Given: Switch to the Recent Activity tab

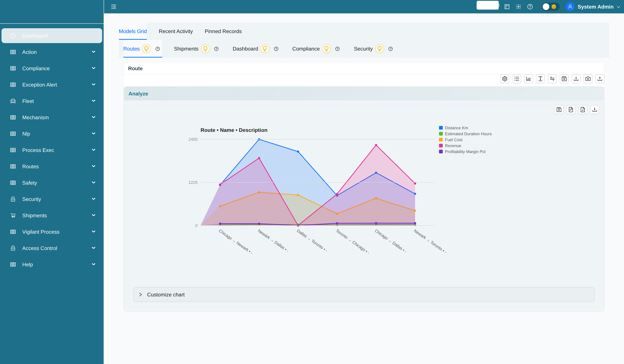Looking at the screenshot, I should pyautogui.click(x=175, y=31).
